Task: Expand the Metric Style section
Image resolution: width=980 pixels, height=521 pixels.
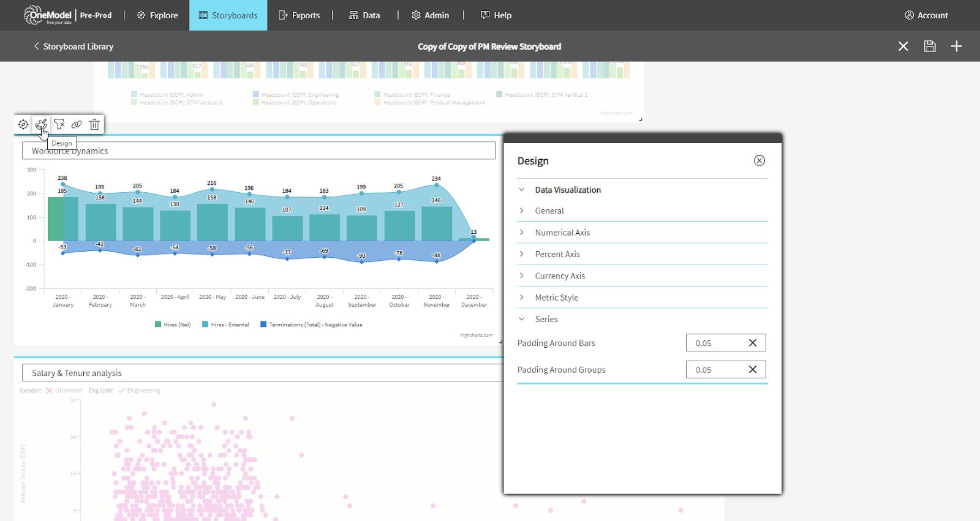Action: tap(556, 298)
